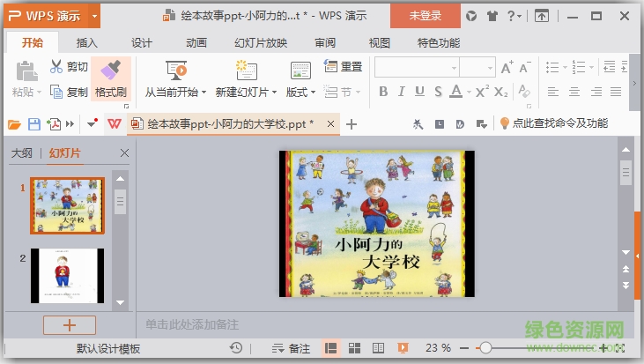Switch to slide sorter view icon

point(354,348)
